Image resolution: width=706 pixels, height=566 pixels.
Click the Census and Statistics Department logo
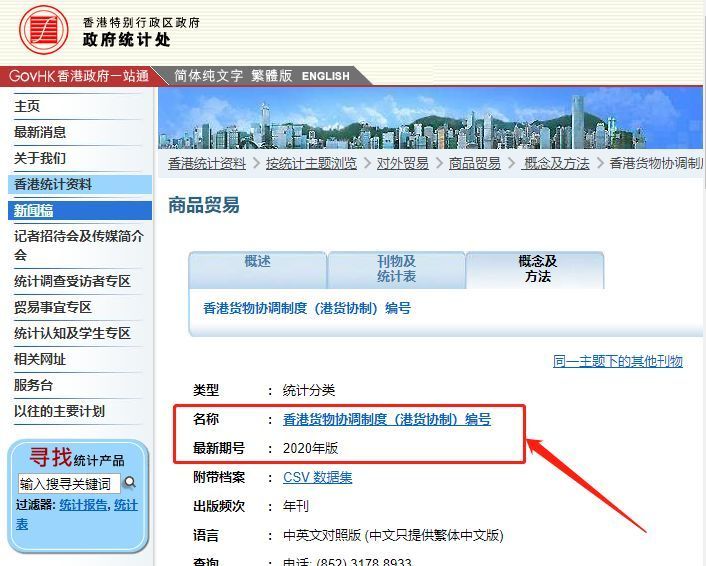(44, 30)
